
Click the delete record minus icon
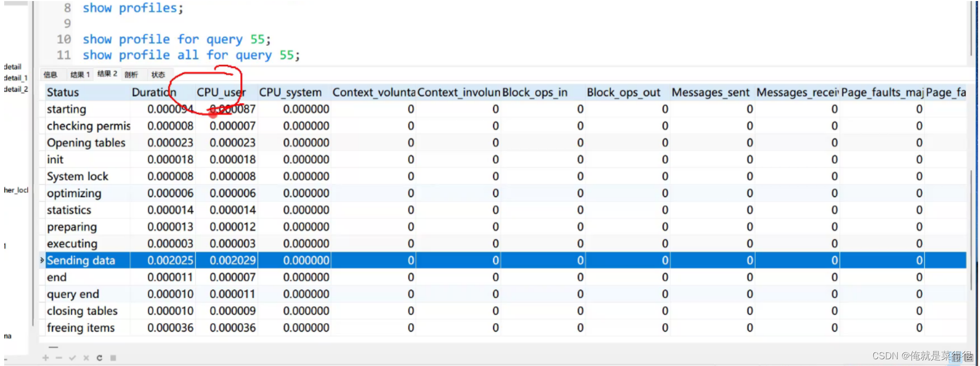pyautogui.click(x=59, y=358)
